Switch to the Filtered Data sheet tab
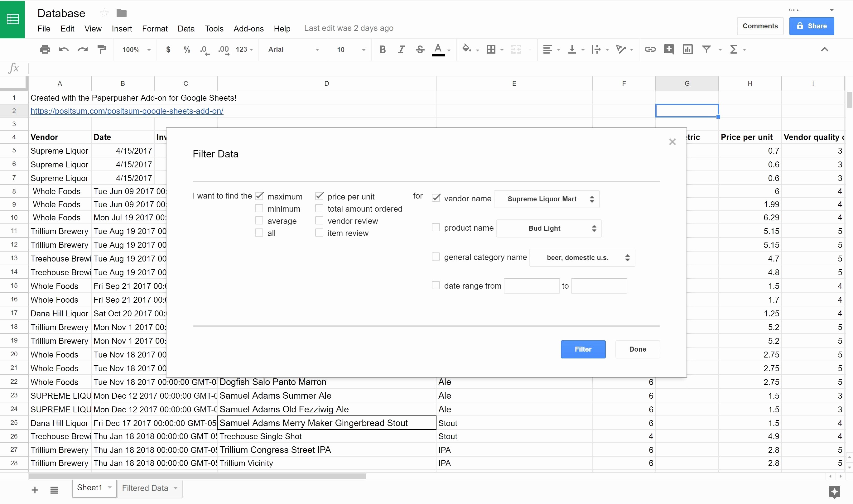This screenshot has width=853, height=504. pyautogui.click(x=145, y=488)
